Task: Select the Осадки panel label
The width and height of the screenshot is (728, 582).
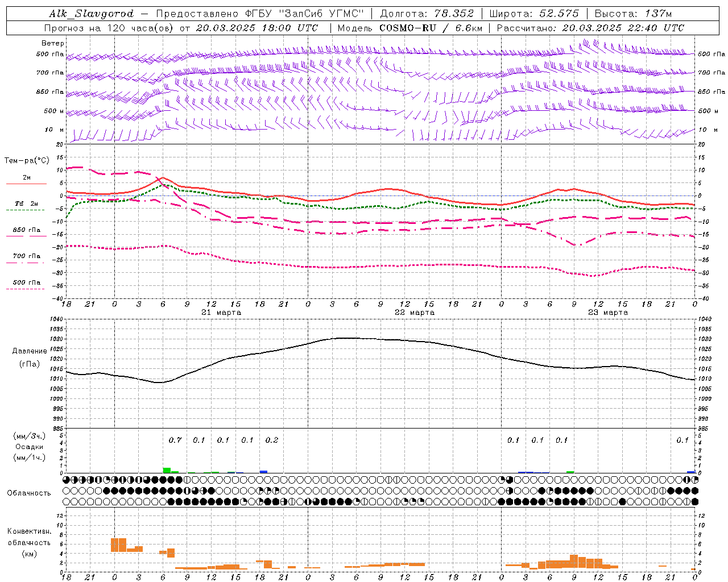Action: click(30, 447)
